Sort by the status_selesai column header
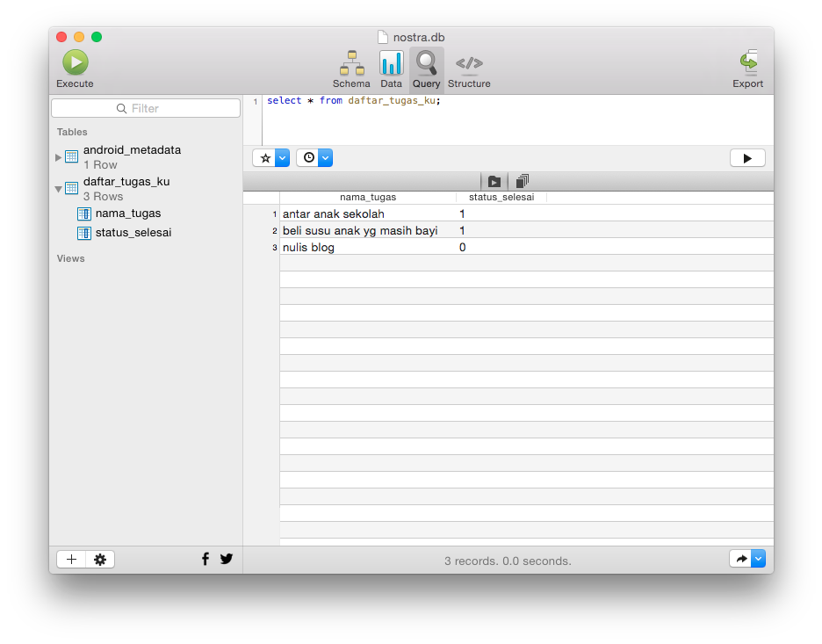The height and width of the screenshot is (644, 822). 501,197
